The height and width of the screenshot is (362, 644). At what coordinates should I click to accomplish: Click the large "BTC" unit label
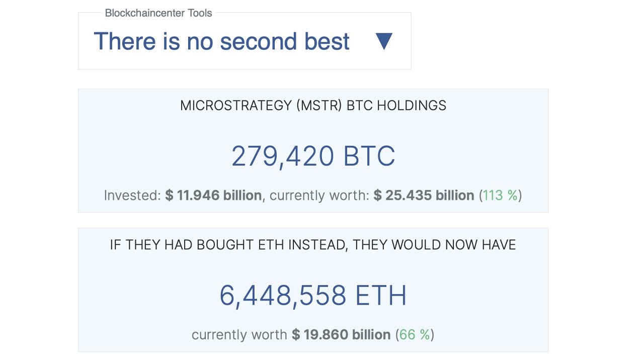click(x=369, y=156)
